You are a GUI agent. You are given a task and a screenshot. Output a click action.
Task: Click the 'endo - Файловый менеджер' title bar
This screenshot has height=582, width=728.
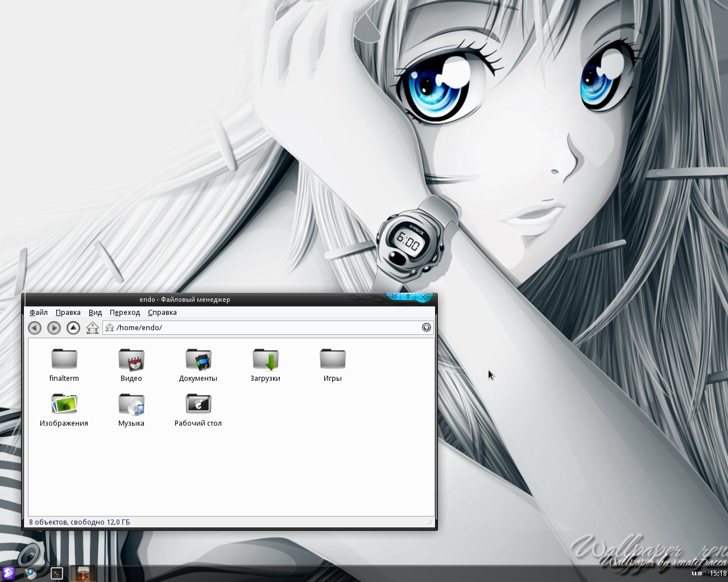pos(185,300)
